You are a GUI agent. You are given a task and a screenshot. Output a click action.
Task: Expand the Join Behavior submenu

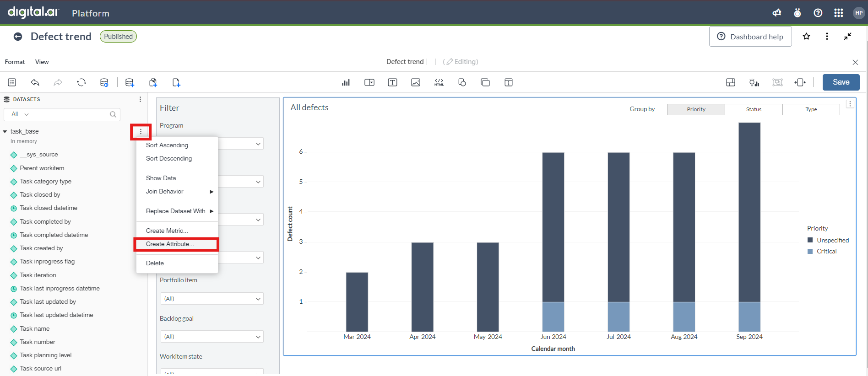[177, 191]
